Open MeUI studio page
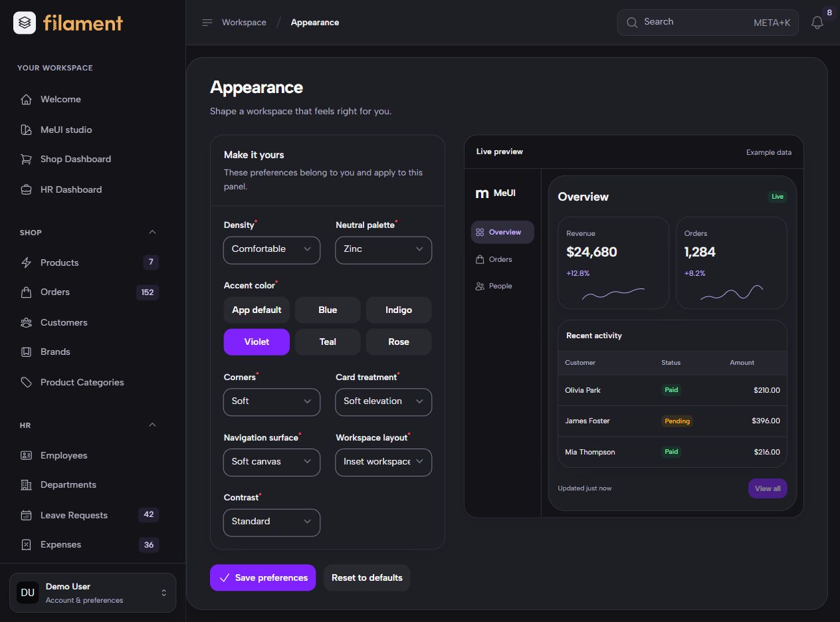840x622 pixels. pyautogui.click(x=92, y=130)
